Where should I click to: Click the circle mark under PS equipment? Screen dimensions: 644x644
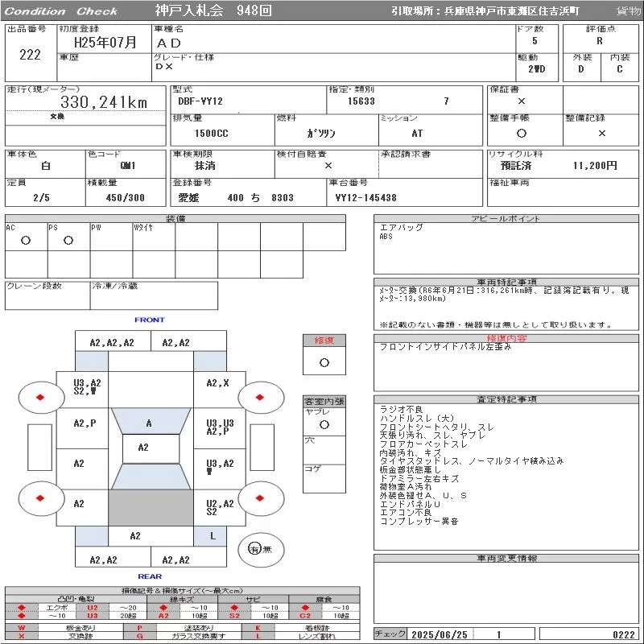[68, 240]
